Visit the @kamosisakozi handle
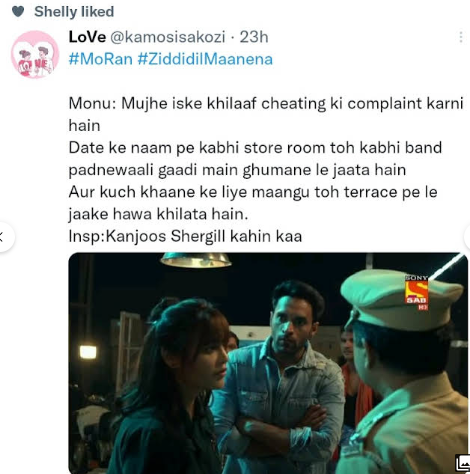Image resolution: width=470 pixels, height=474 pixels. (168, 37)
